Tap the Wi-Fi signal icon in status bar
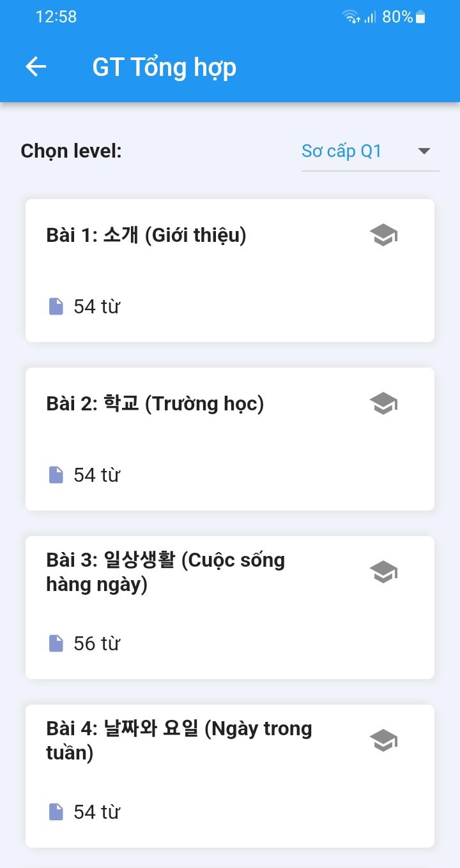 tap(351, 17)
